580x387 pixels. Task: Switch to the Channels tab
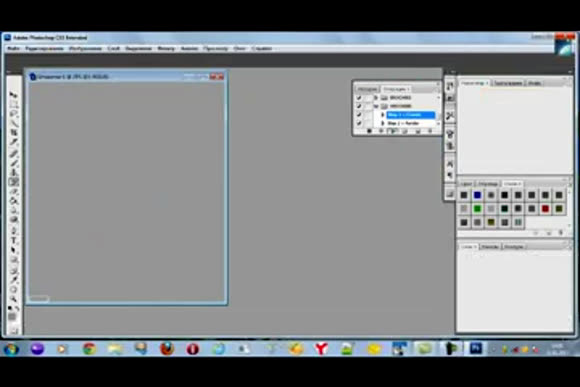coord(489,247)
